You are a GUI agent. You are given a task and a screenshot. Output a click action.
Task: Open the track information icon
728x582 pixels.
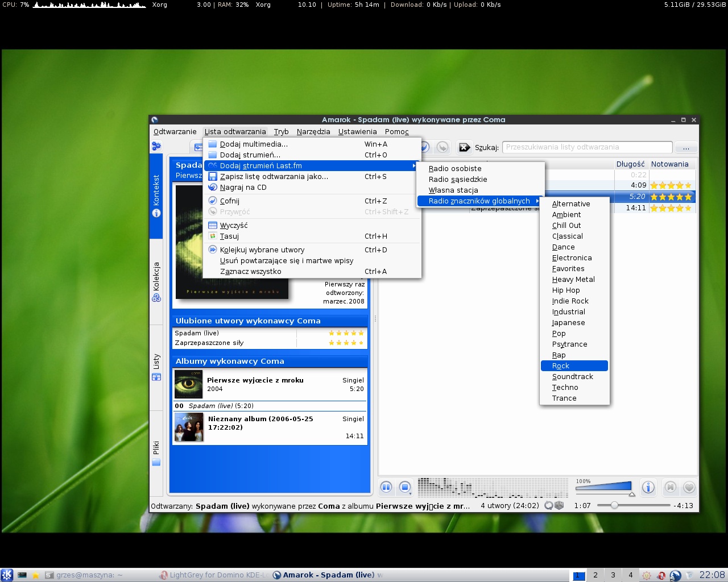pos(648,487)
